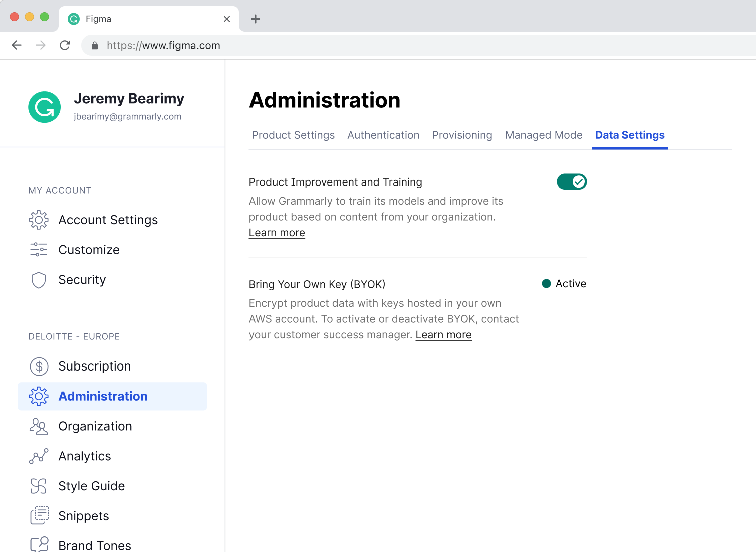Open a new browser tab
756x552 pixels.
tap(256, 19)
